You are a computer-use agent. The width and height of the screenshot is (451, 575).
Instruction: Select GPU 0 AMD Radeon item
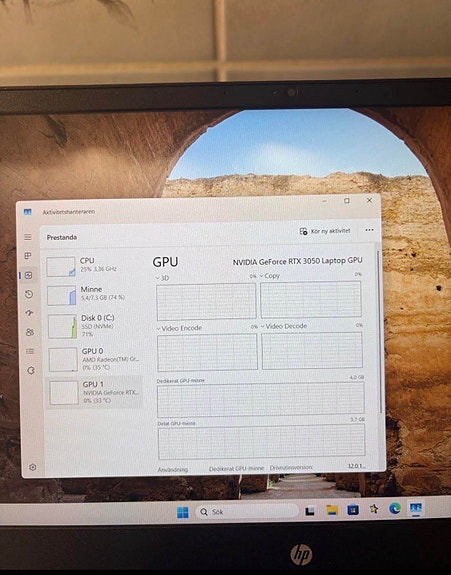tap(95, 359)
